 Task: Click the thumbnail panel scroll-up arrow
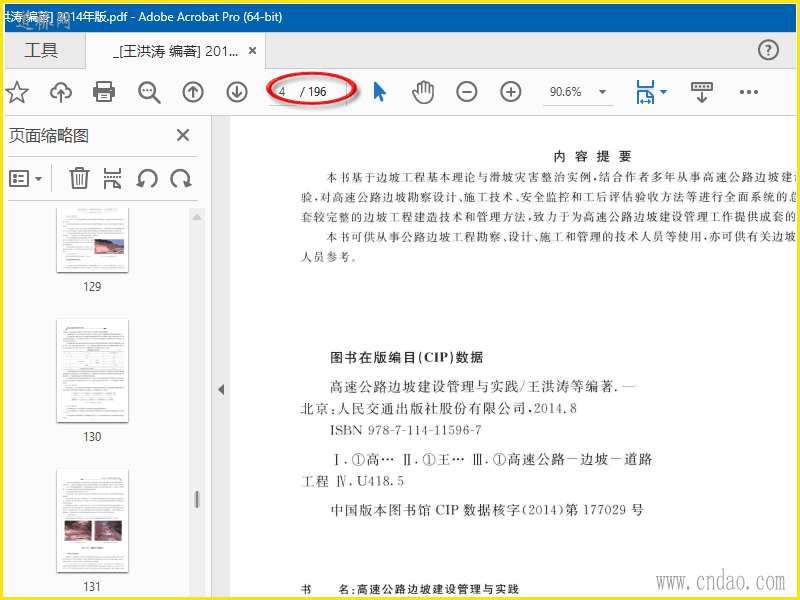point(197,217)
